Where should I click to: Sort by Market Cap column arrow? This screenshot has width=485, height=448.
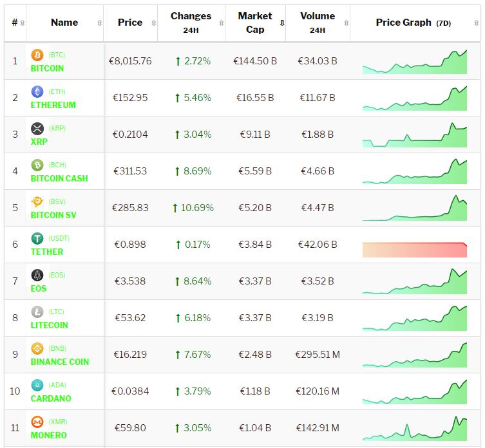pyautogui.click(x=281, y=23)
